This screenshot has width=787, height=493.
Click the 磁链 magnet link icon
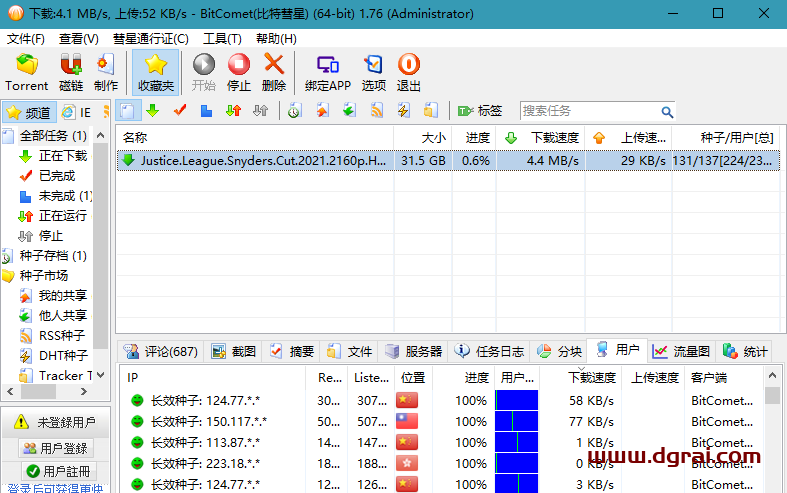tap(71, 72)
